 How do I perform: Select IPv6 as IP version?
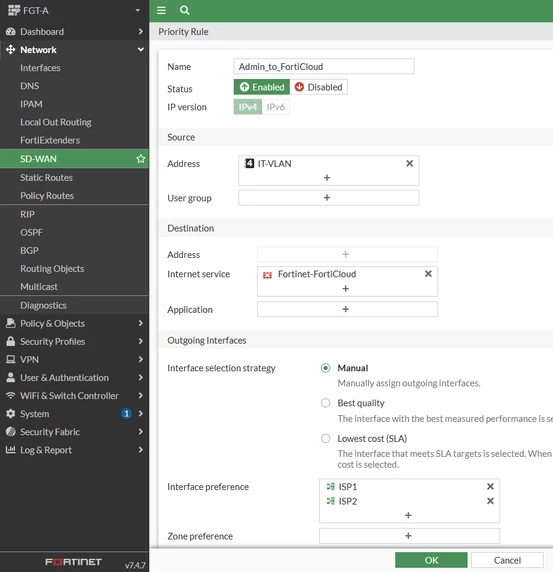(275, 107)
